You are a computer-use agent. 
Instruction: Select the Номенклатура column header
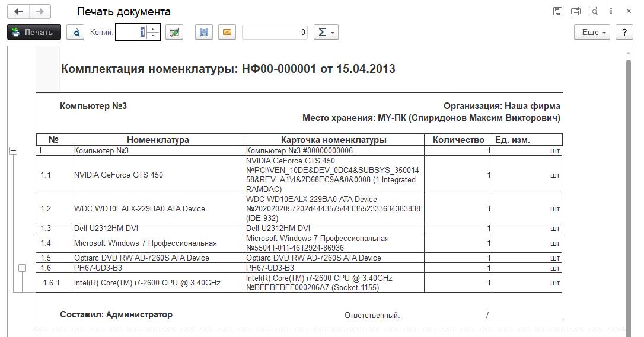pyautogui.click(x=158, y=140)
